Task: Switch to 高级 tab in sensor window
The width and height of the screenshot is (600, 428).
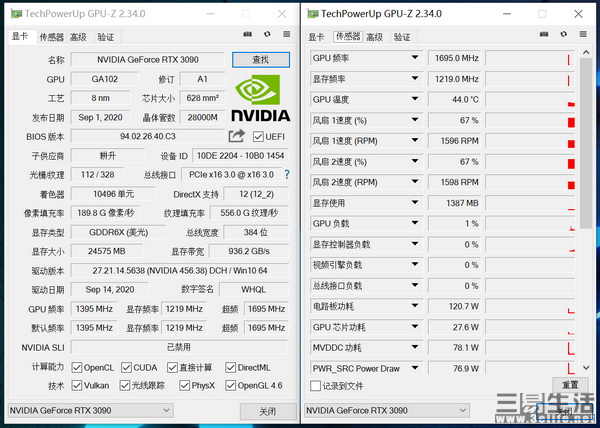Action: pyautogui.click(x=375, y=37)
